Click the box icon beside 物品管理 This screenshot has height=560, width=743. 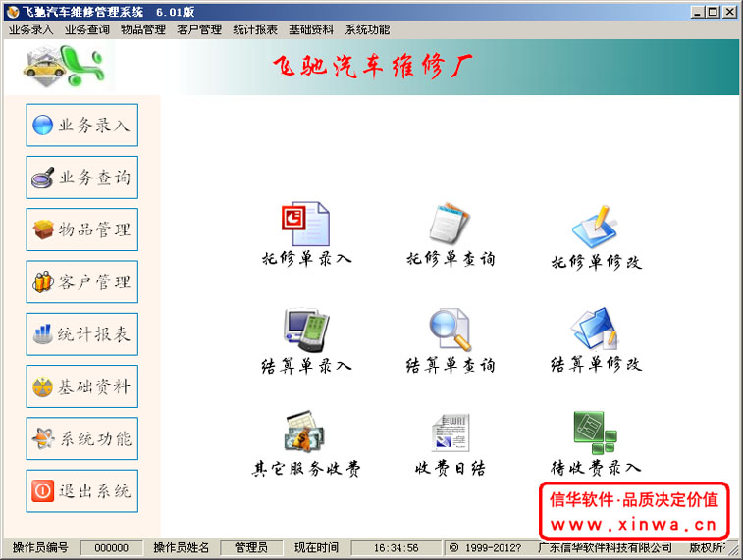pyautogui.click(x=43, y=229)
